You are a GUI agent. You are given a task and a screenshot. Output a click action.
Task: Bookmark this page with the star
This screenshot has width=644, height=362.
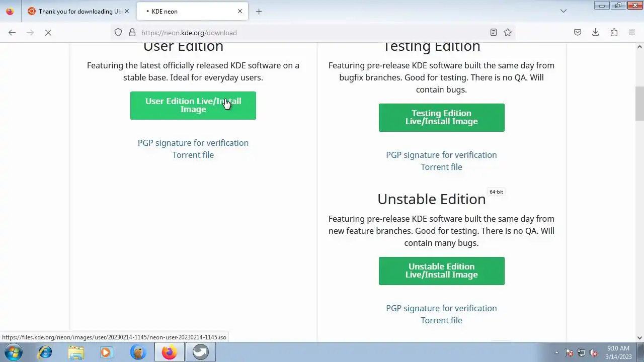pos(508,33)
